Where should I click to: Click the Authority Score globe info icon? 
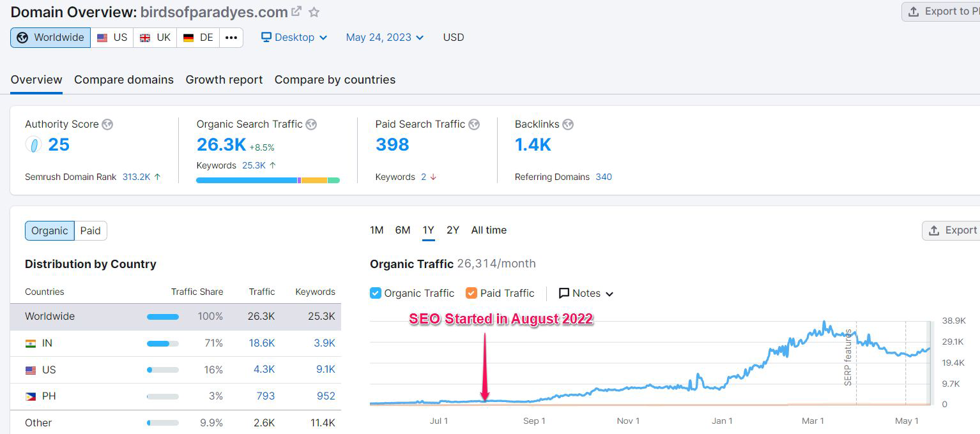click(x=107, y=124)
